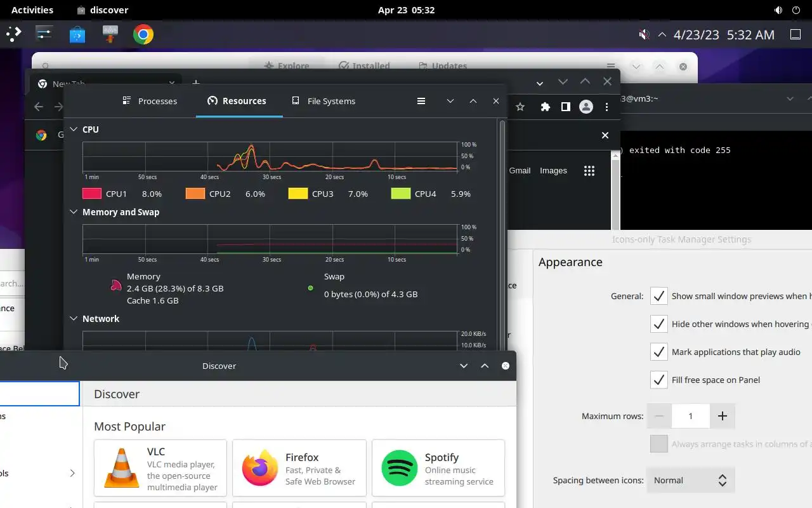This screenshot has height=508, width=812.
Task: Open the Spotify app card in Discover
Action: (438, 468)
